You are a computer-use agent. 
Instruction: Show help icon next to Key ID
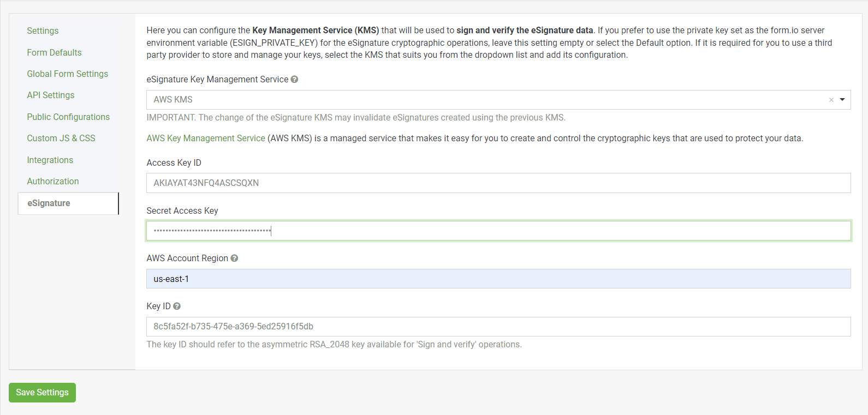[177, 306]
